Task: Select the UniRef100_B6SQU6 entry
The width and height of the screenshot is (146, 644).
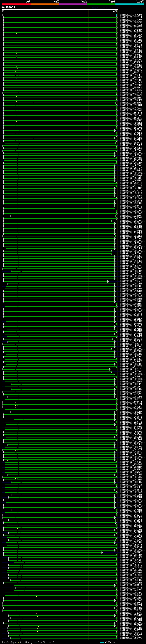Action: pos(131,128)
